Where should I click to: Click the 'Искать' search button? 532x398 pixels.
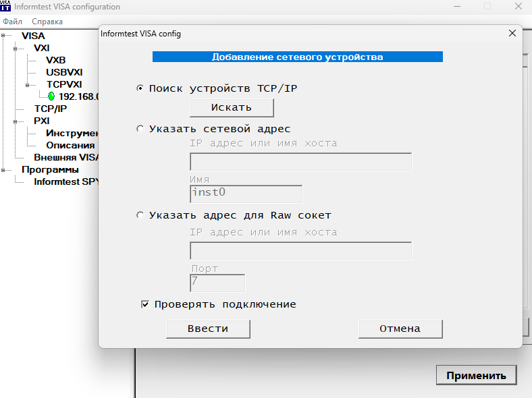tap(232, 107)
